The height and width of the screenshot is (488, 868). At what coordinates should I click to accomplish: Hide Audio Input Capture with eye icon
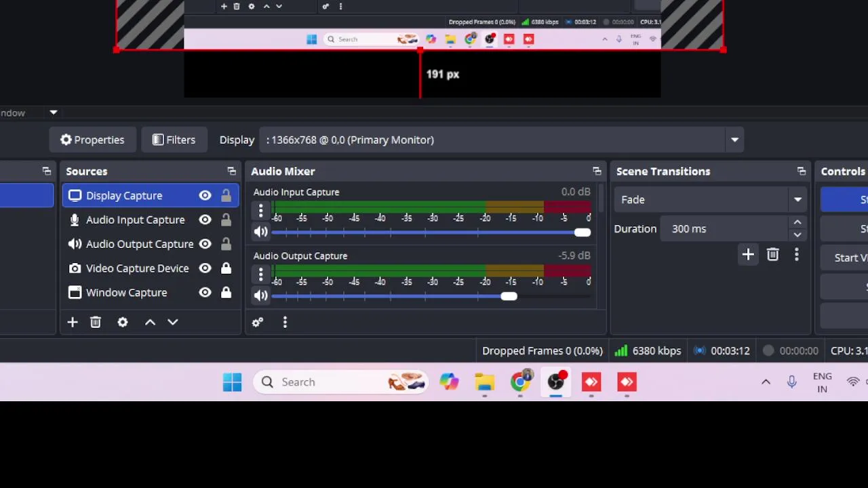pyautogui.click(x=205, y=220)
